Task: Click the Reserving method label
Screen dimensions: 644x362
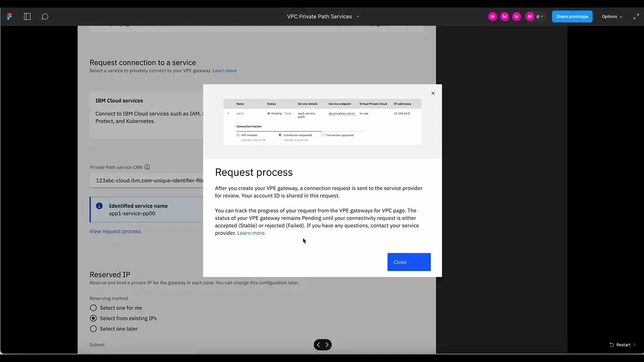Action: [109, 299]
